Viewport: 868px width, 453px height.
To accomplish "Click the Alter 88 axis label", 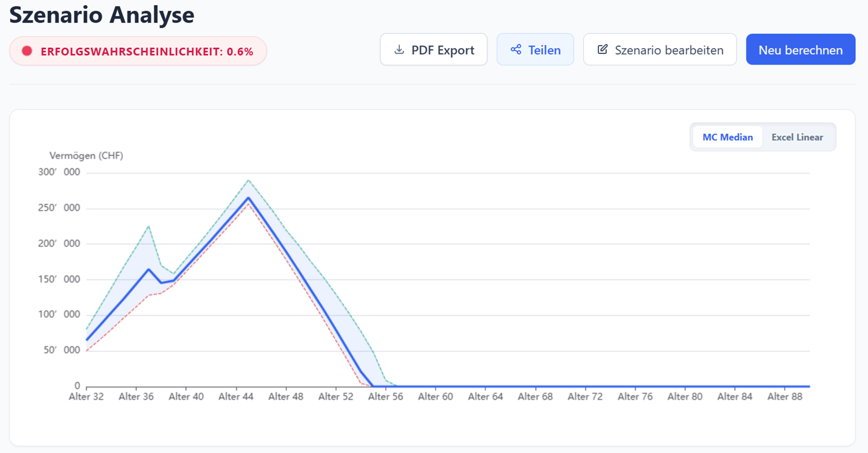I will [785, 397].
